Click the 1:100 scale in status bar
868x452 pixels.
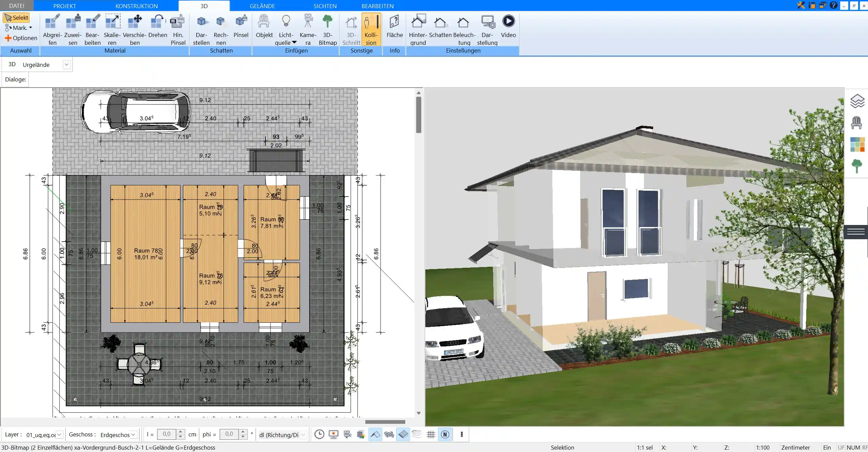pyautogui.click(x=762, y=448)
